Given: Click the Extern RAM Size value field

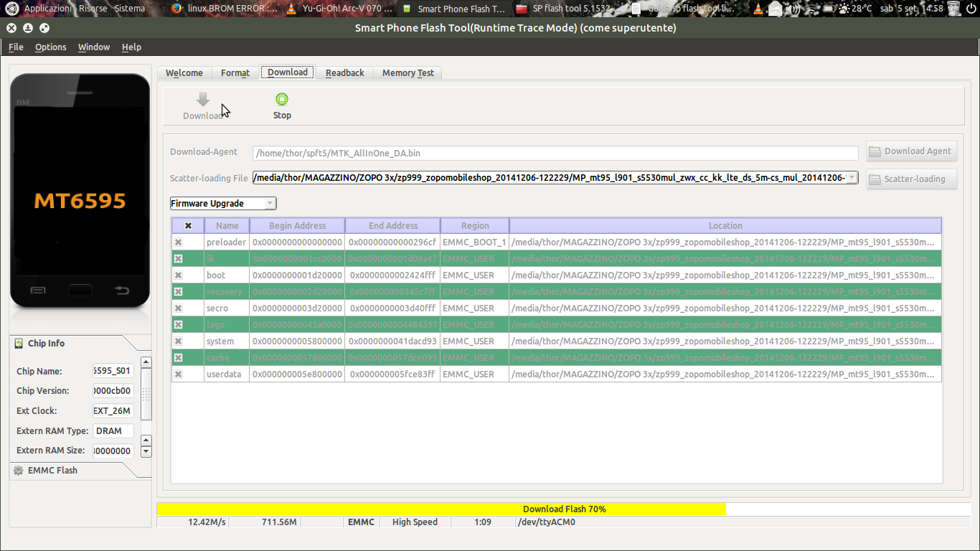Looking at the screenshot, I should tap(113, 451).
